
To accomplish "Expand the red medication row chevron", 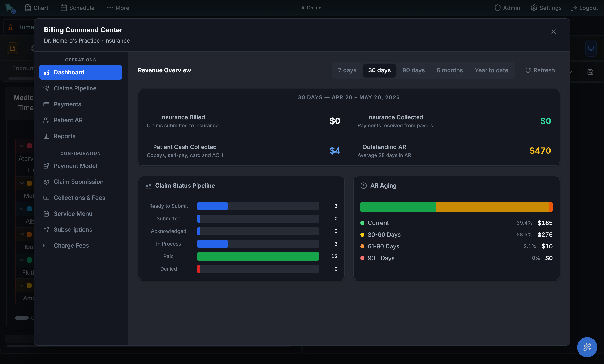I will click(22, 146).
